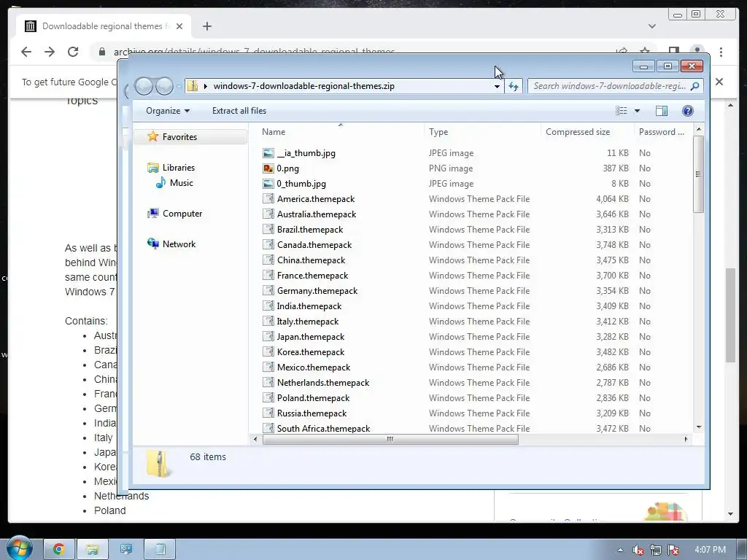747x560 pixels.
Task: Open the Windows Start menu
Action: [x=20, y=548]
